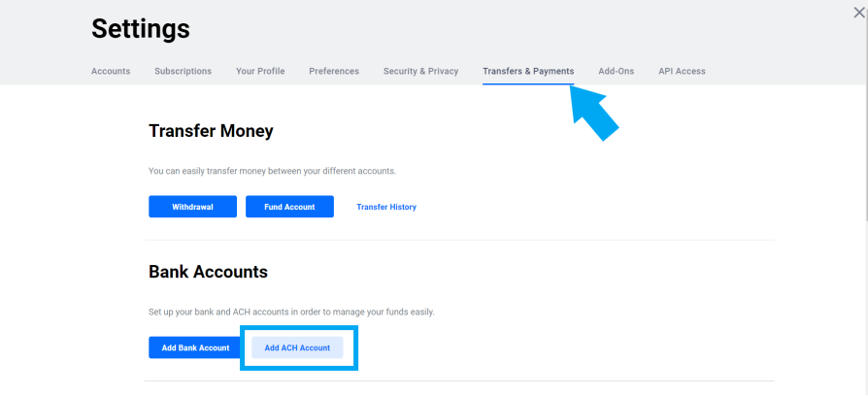This screenshot has height=395, width=868.
Task: Click the Transfer Money section heading
Action: tap(211, 131)
